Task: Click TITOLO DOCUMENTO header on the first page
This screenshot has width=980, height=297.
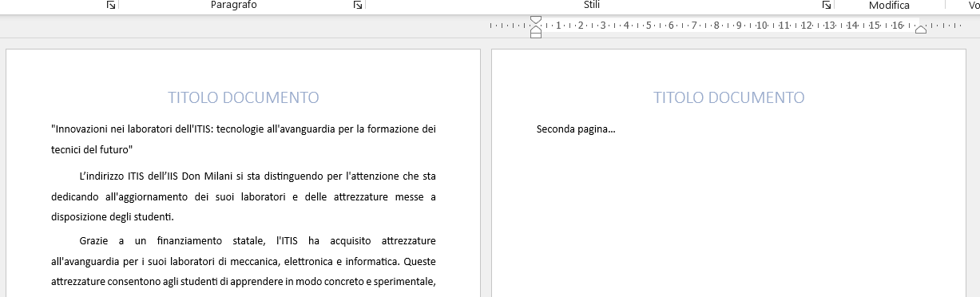Action: coord(244,97)
